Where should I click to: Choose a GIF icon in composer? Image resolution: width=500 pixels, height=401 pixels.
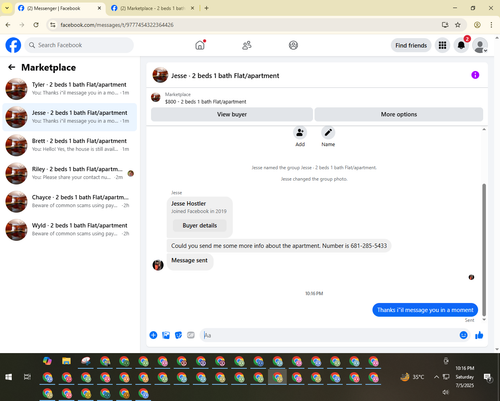pyautogui.click(x=191, y=335)
